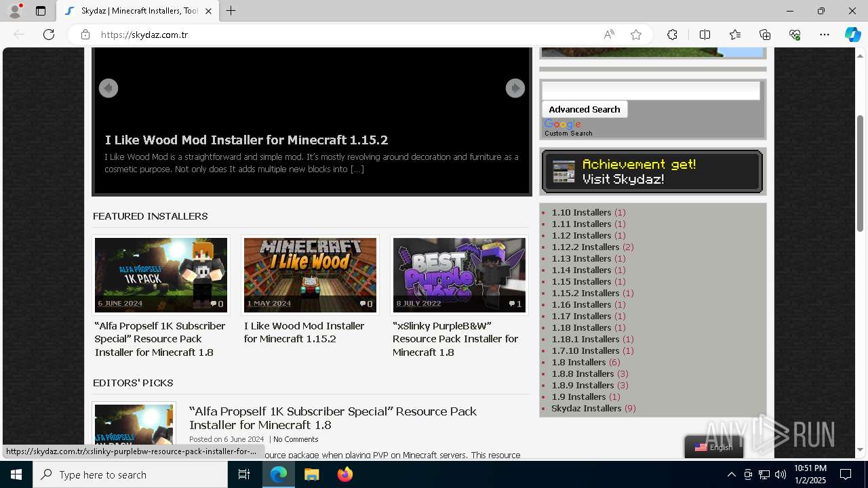Click the taskbar search box
Image resolution: width=868 pixels, height=488 pixels.
(x=130, y=474)
